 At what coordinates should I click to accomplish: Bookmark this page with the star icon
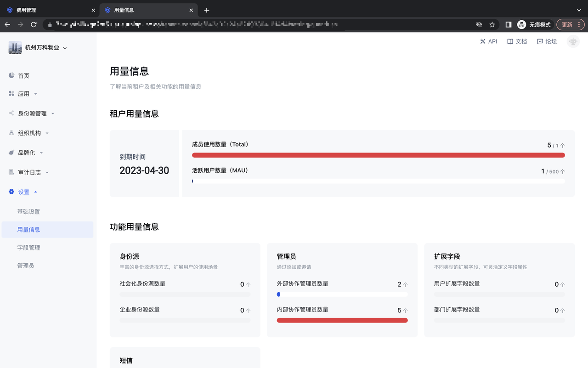click(492, 25)
